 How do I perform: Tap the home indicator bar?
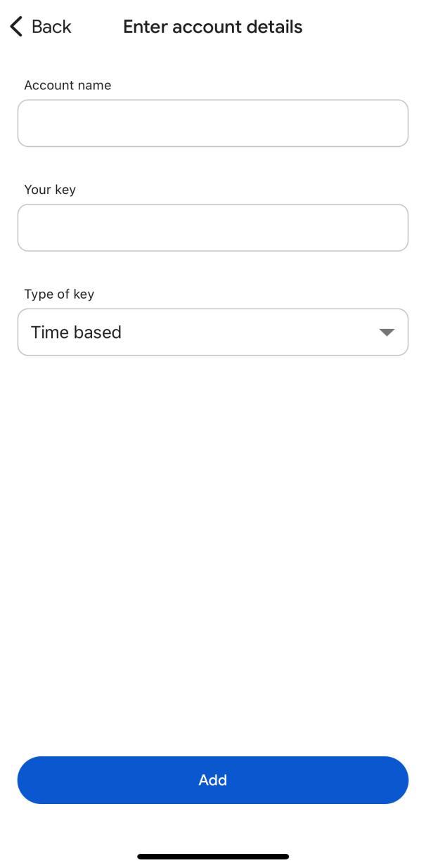pos(213,857)
